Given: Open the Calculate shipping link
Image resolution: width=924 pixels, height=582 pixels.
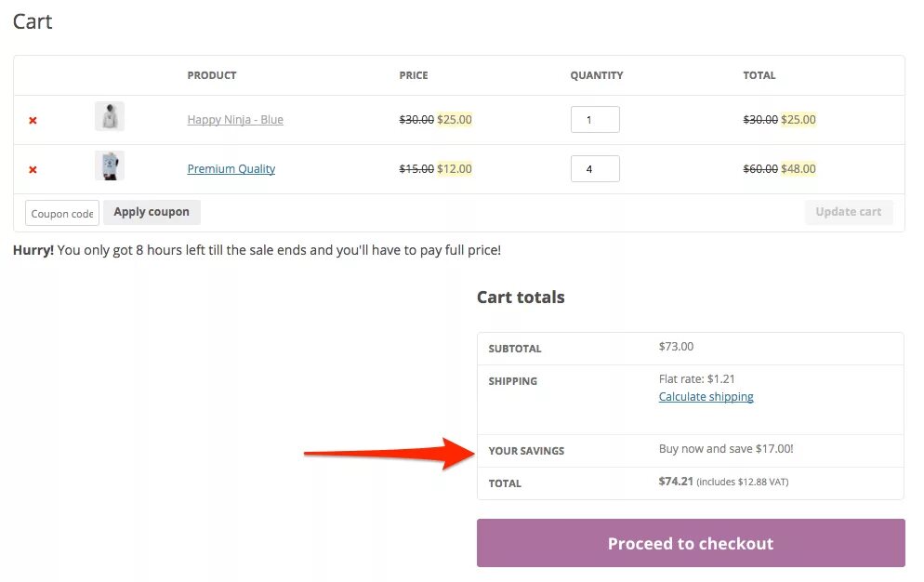Looking at the screenshot, I should [706, 397].
